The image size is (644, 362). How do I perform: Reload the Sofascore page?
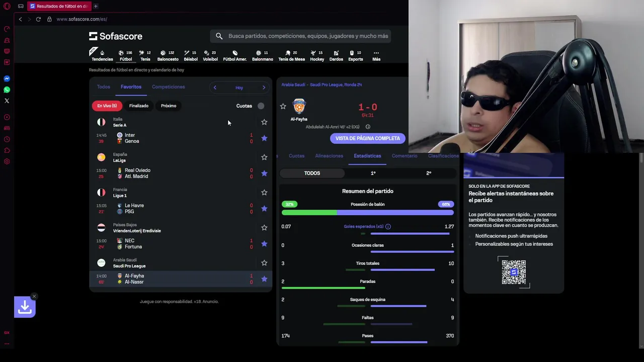pyautogui.click(x=38, y=19)
